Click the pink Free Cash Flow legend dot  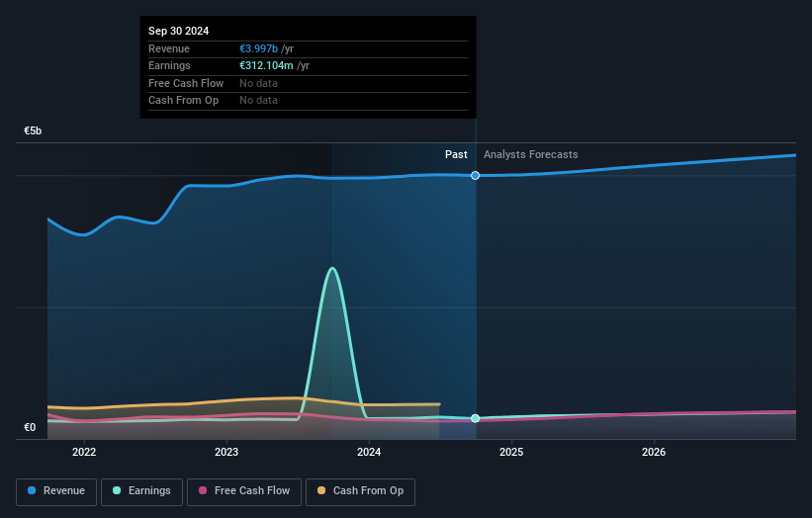pyautogui.click(x=203, y=490)
